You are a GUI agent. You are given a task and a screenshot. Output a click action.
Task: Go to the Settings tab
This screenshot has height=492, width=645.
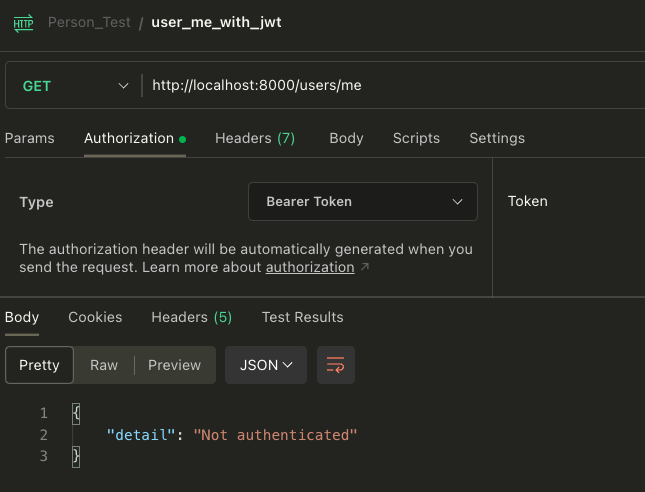tap(497, 138)
